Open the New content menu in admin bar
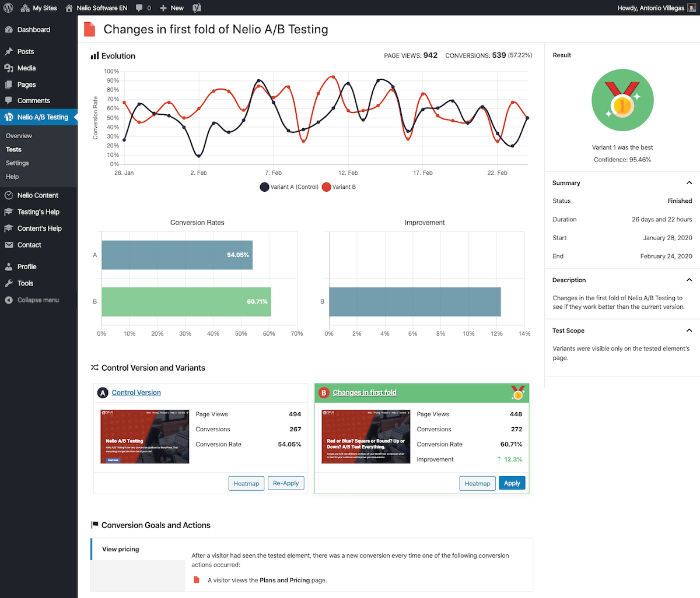The image size is (700, 598). 171,8
